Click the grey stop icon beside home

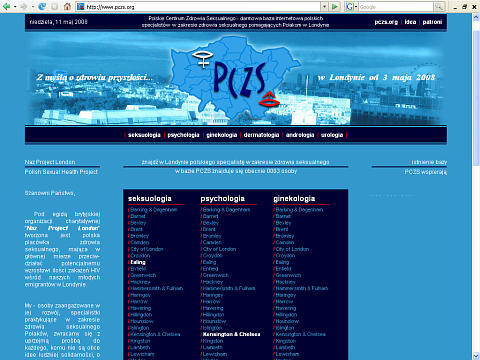55,6
